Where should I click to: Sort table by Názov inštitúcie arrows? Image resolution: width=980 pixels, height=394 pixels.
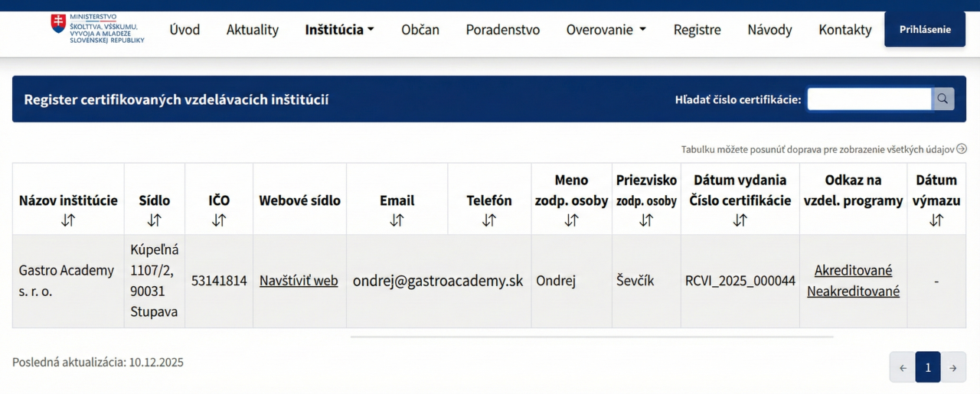68,220
